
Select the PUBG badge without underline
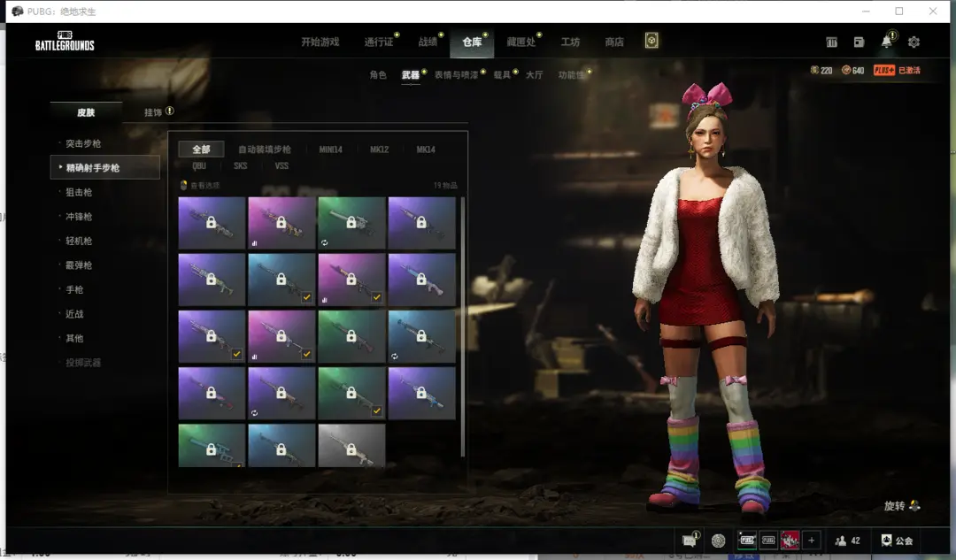(768, 541)
